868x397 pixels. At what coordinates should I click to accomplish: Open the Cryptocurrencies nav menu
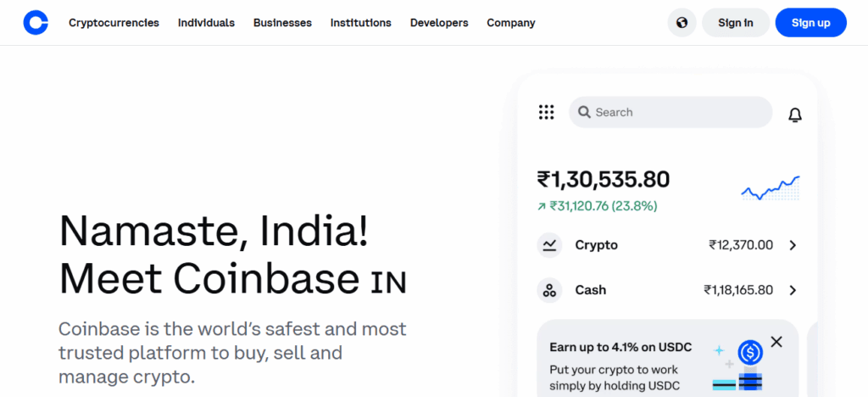pos(114,23)
